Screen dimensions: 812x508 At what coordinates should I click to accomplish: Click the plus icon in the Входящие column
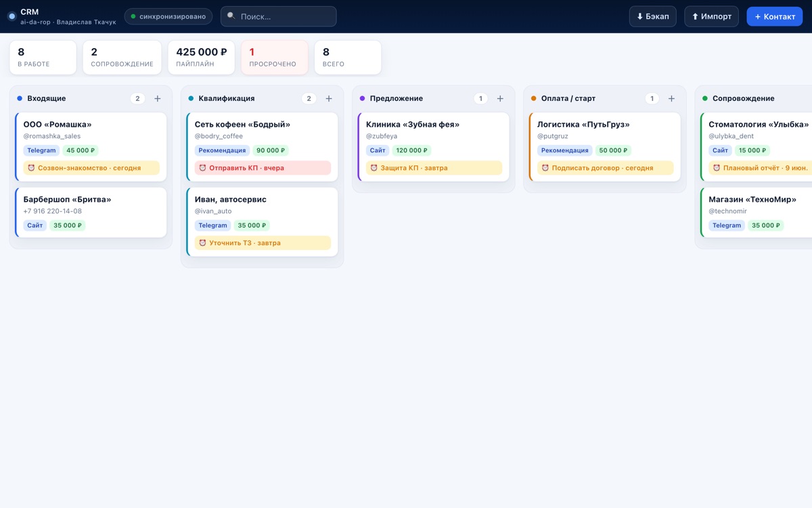158,99
